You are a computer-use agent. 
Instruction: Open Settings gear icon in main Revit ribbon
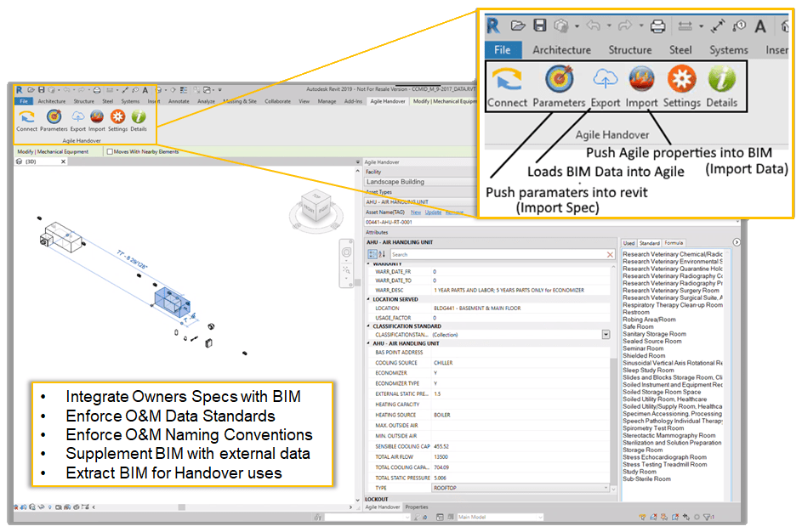click(x=117, y=117)
